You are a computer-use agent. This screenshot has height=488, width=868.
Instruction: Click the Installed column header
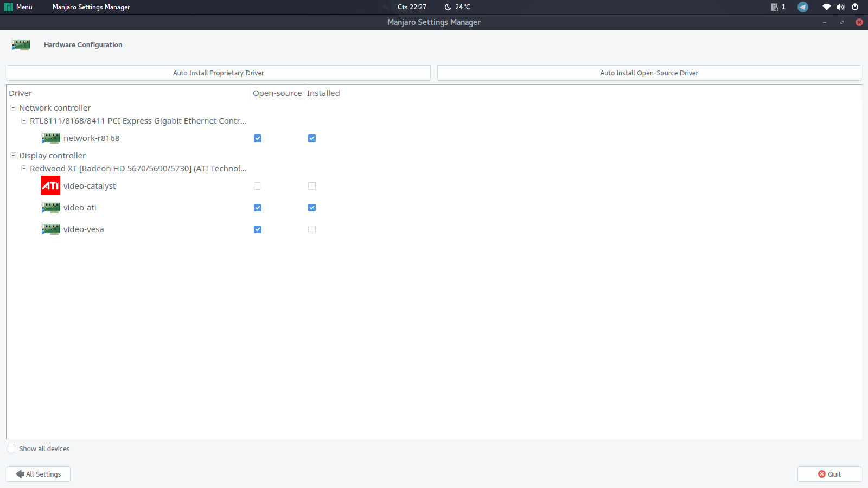point(323,93)
